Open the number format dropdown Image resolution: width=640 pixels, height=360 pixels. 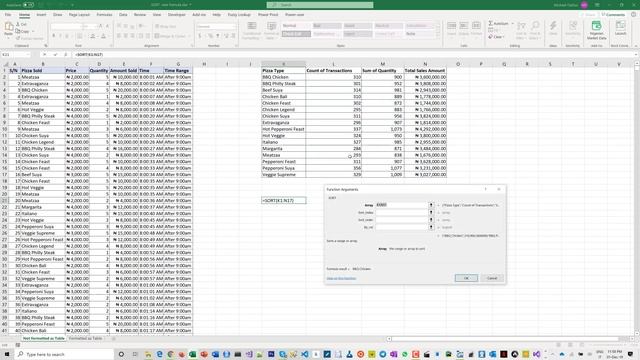coord(234,27)
